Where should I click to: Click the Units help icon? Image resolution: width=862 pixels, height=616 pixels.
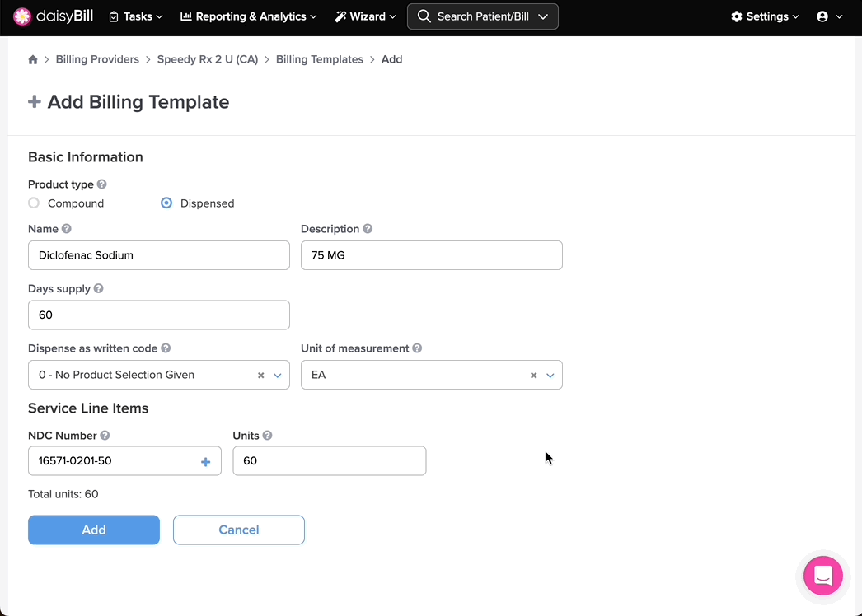[267, 435]
